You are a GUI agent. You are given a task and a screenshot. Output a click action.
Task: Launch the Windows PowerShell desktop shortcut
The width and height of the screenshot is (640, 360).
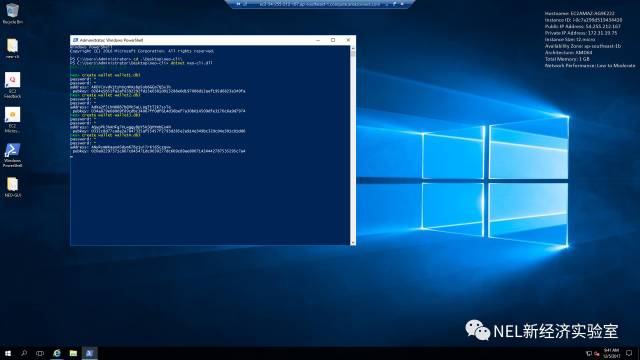pos(12,155)
